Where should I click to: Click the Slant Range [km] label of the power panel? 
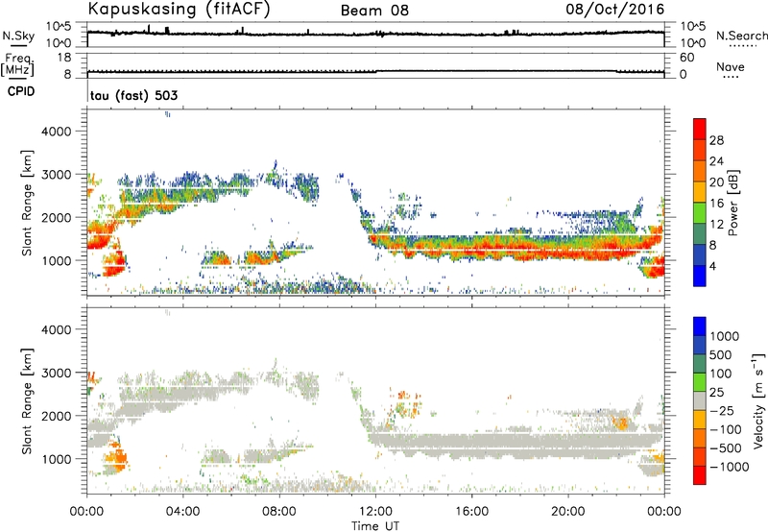tap(27, 203)
